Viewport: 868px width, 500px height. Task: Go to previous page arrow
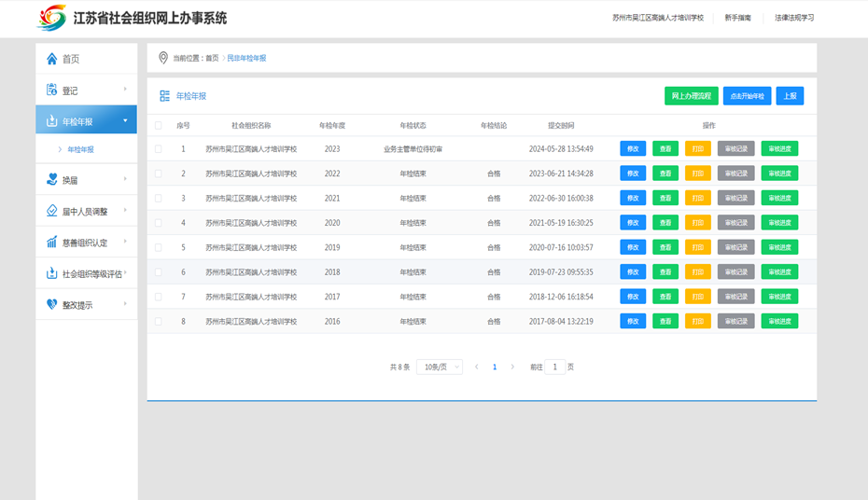click(x=477, y=367)
